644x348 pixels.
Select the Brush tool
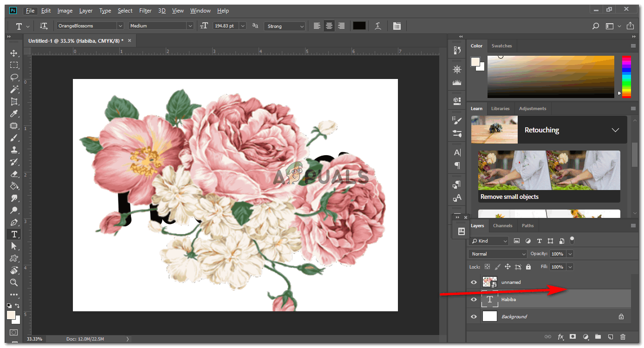(14, 138)
